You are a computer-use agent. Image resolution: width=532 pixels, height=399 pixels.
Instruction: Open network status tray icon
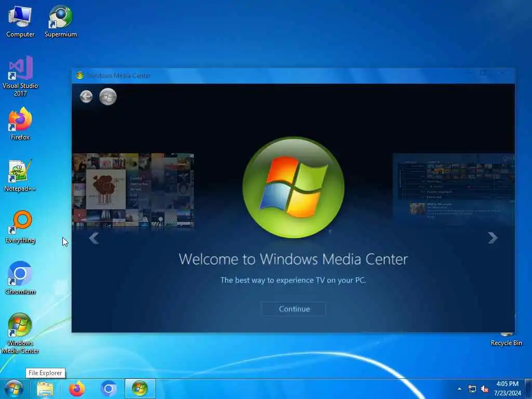point(472,389)
